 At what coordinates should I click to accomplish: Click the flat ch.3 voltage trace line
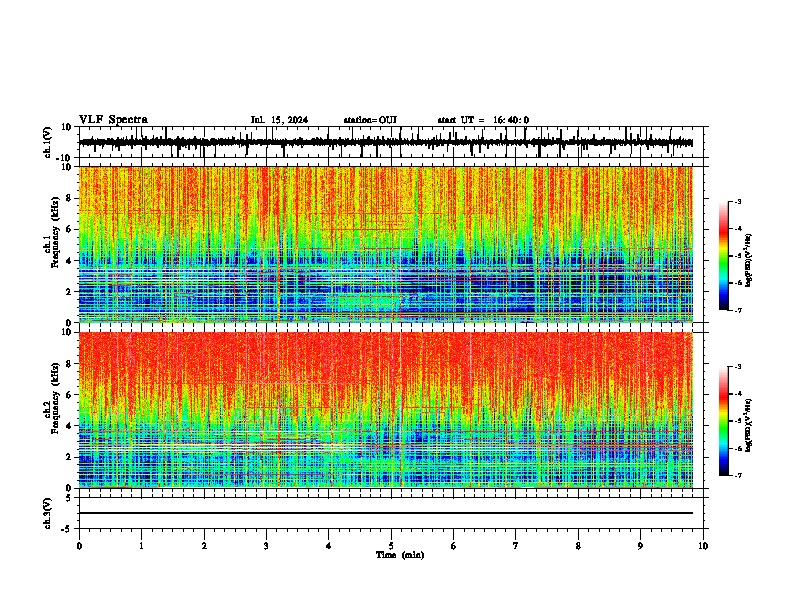pos(386,513)
